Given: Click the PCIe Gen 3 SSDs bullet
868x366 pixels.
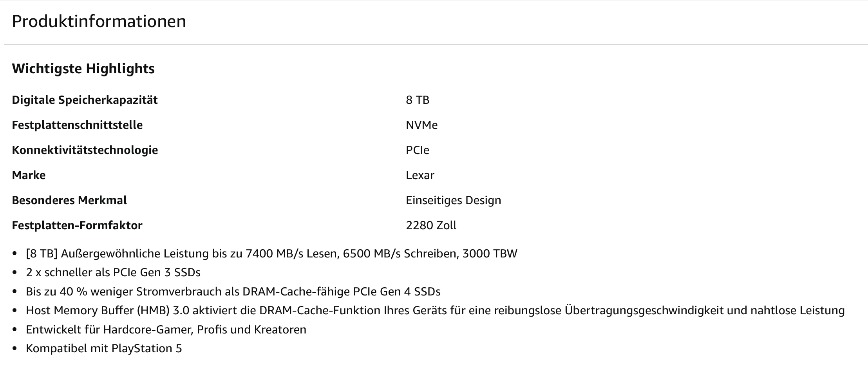Looking at the screenshot, I should 113,272.
